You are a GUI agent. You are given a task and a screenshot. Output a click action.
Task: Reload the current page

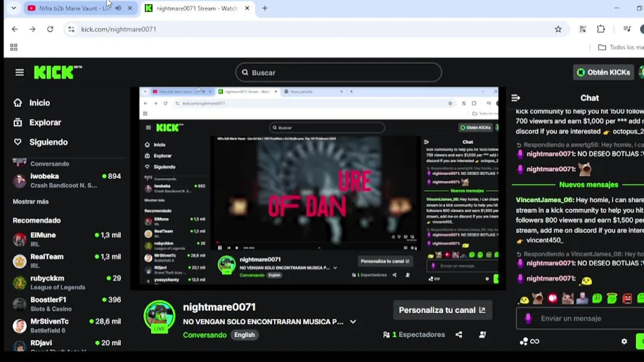(x=50, y=29)
